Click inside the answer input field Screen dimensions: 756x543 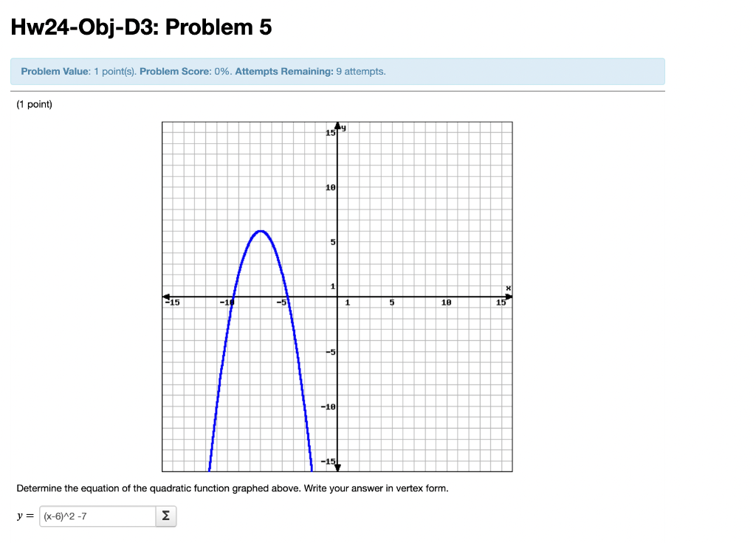tap(96, 516)
